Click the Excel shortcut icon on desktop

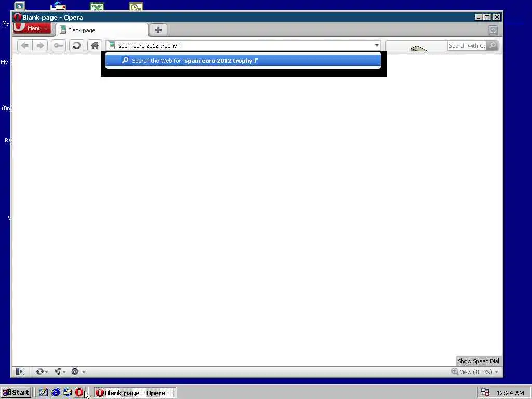click(x=97, y=6)
